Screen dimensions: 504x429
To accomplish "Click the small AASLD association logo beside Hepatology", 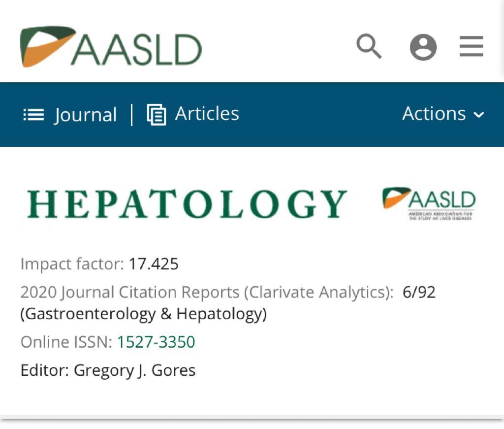I will coord(429,203).
